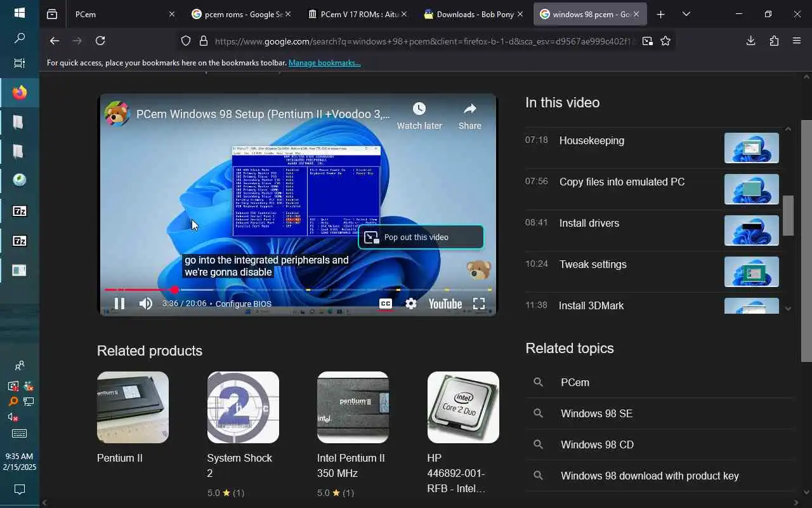Viewport: 812px width, 508px height.
Task: Close the windows 98 pcem tab
Action: point(636,14)
